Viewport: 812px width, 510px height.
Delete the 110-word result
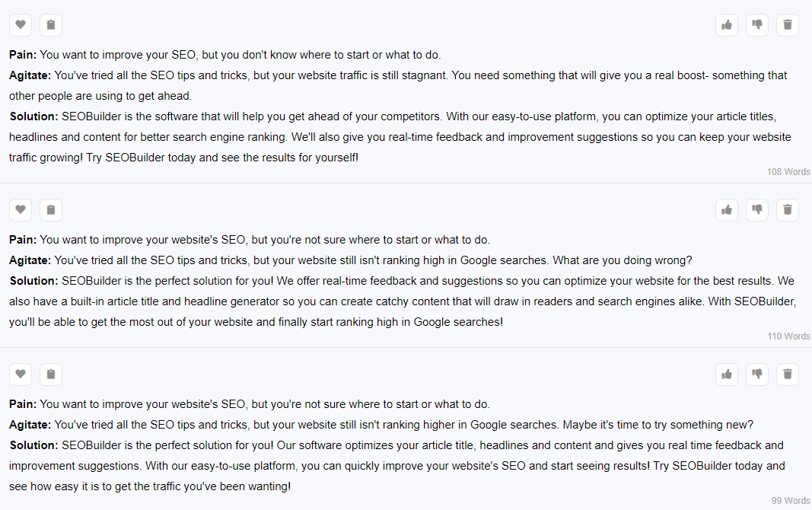[788, 209]
